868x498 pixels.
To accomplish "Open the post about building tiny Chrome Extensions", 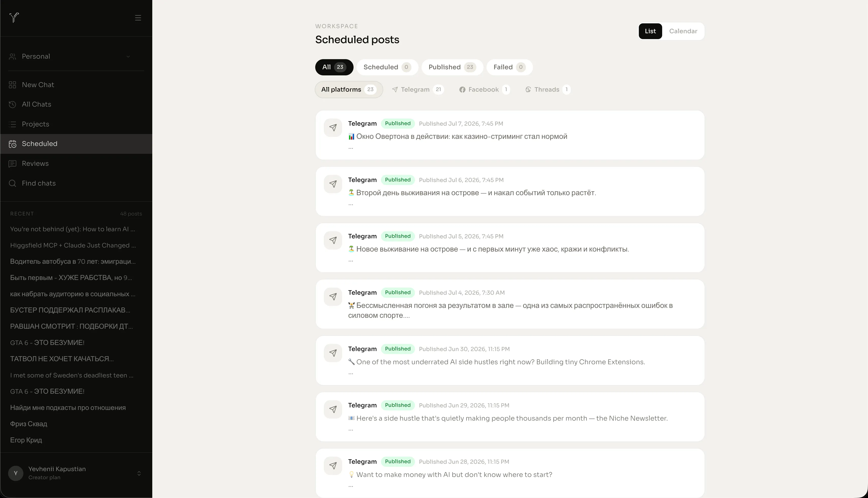I will pyautogui.click(x=510, y=360).
